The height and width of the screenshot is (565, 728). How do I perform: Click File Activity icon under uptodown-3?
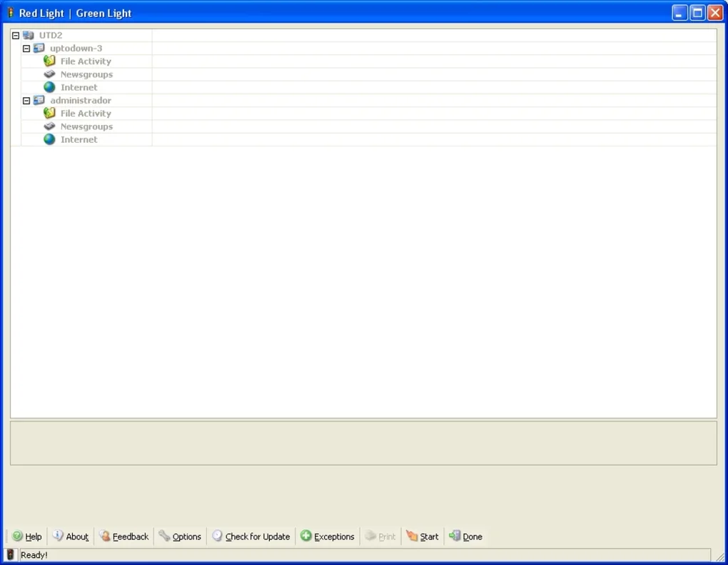pyautogui.click(x=49, y=61)
